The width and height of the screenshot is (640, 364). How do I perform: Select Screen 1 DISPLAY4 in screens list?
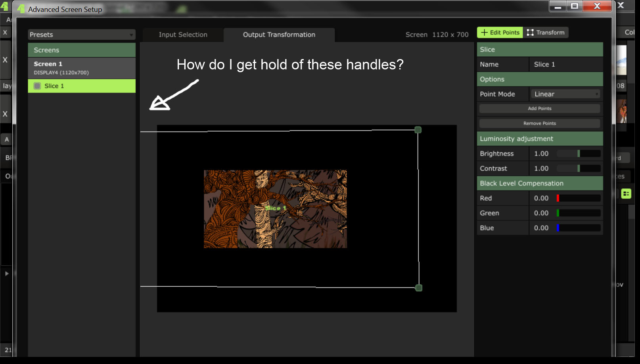click(82, 68)
